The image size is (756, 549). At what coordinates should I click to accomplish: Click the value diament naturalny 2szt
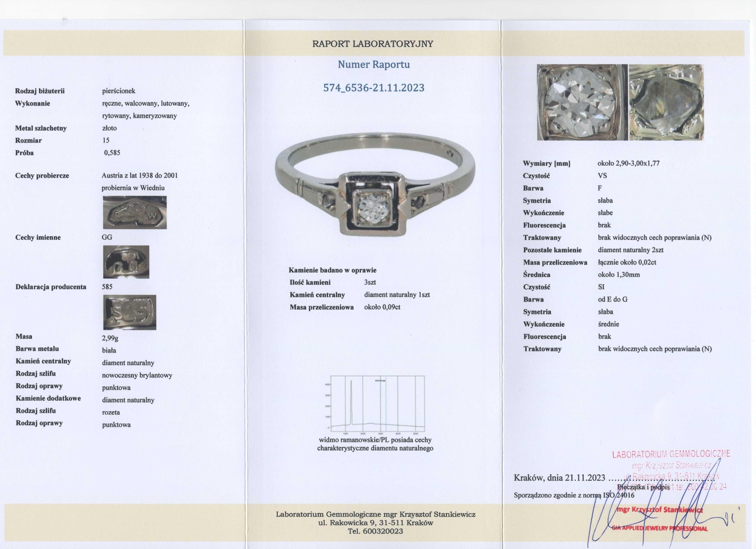coord(630,250)
